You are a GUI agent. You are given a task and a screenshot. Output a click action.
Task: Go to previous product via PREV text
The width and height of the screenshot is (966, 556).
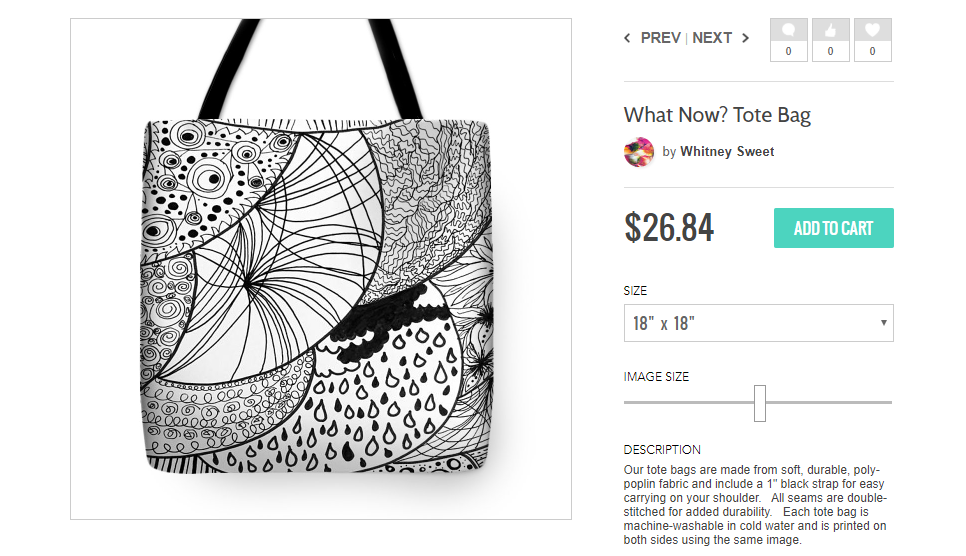pos(660,38)
